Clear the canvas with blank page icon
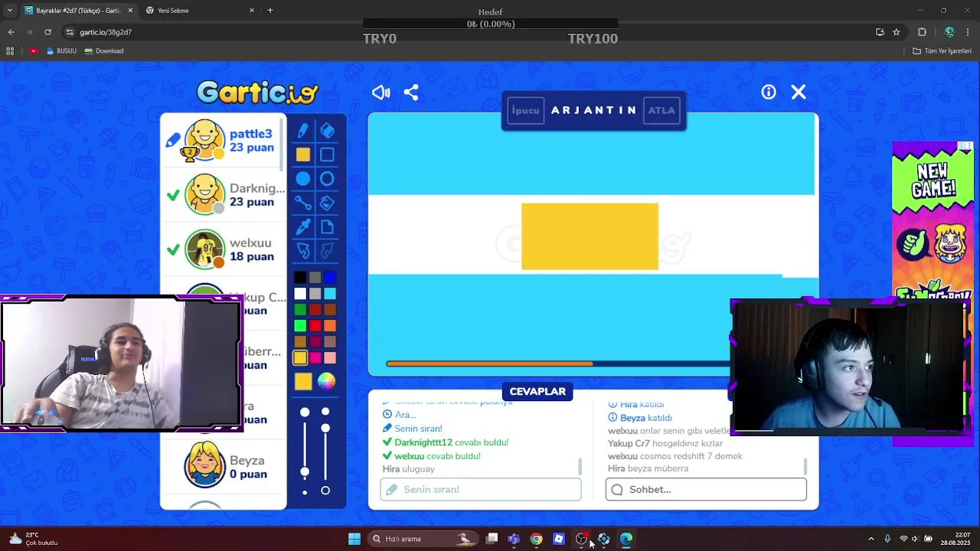 pos(327,227)
